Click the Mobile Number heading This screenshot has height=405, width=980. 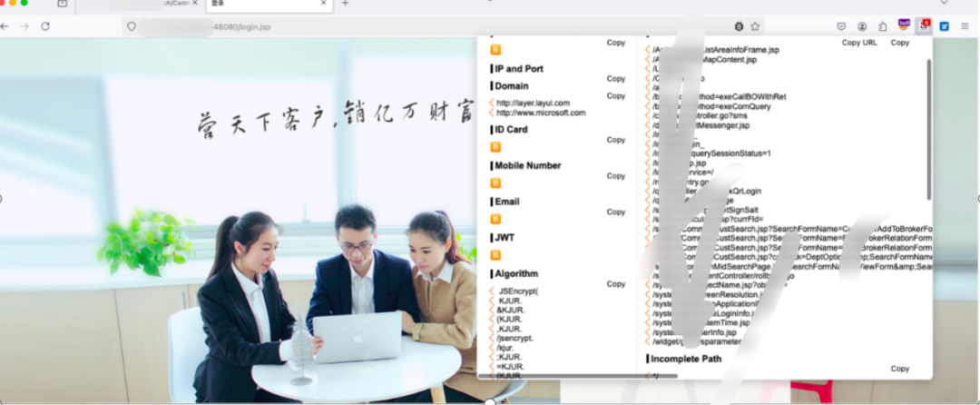528,165
